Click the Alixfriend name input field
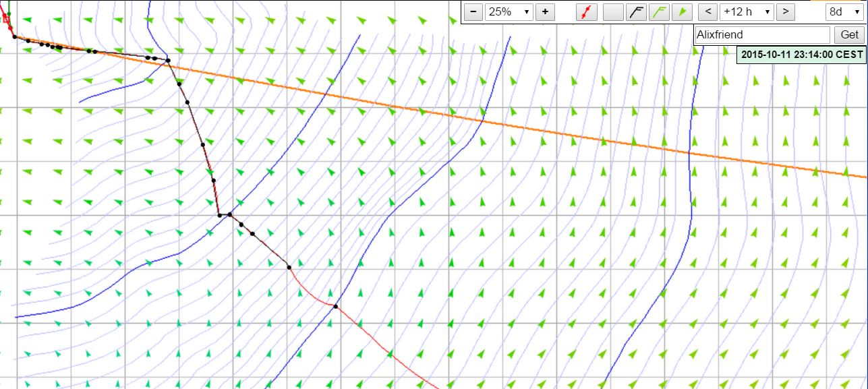Viewport: 868px width, 389px height. [762, 35]
